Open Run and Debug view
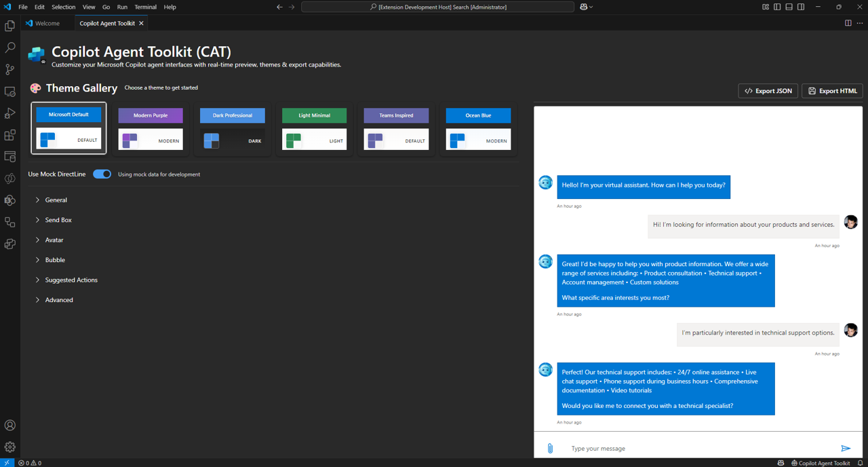This screenshot has height=467, width=868. click(9, 113)
